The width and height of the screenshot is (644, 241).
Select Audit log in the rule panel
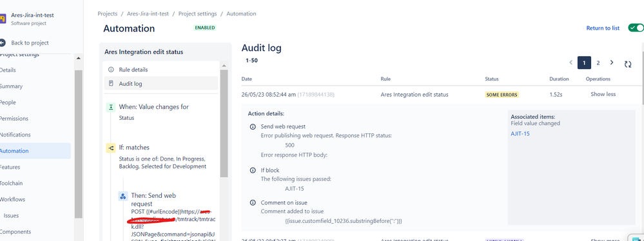(161, 83)
